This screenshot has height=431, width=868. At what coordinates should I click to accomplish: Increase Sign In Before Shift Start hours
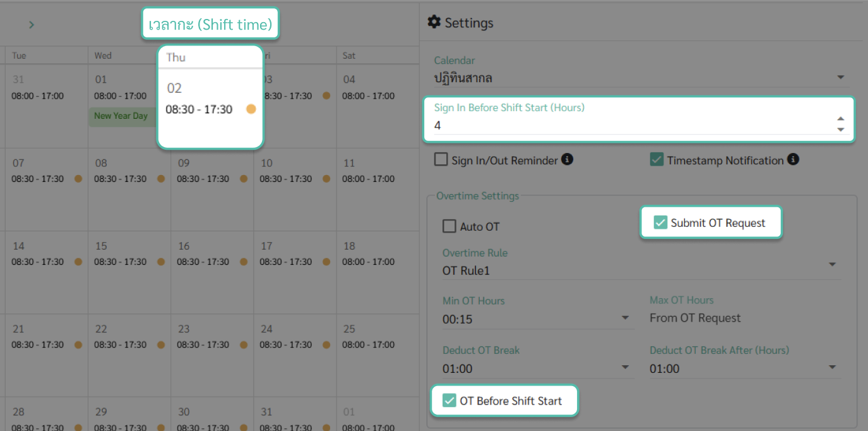(840, 118)
